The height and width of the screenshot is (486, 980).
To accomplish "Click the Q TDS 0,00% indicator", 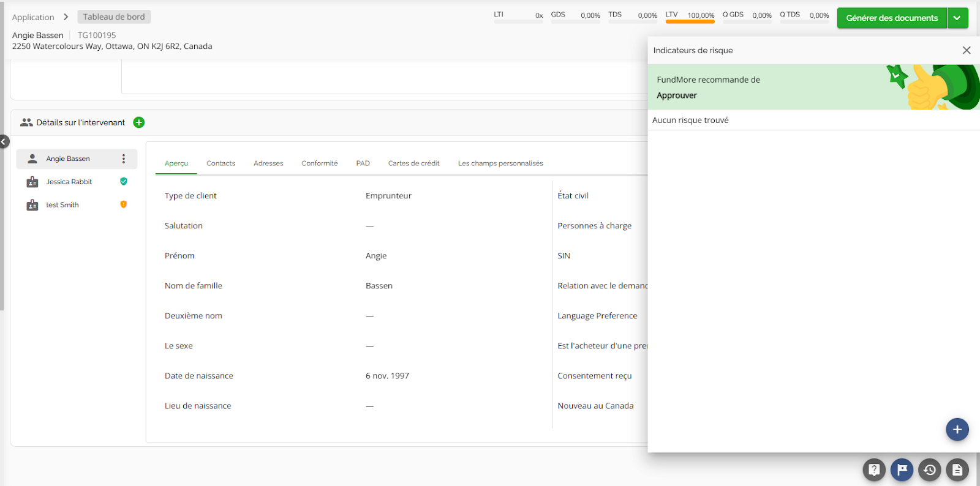I will (x=804, y=17).
